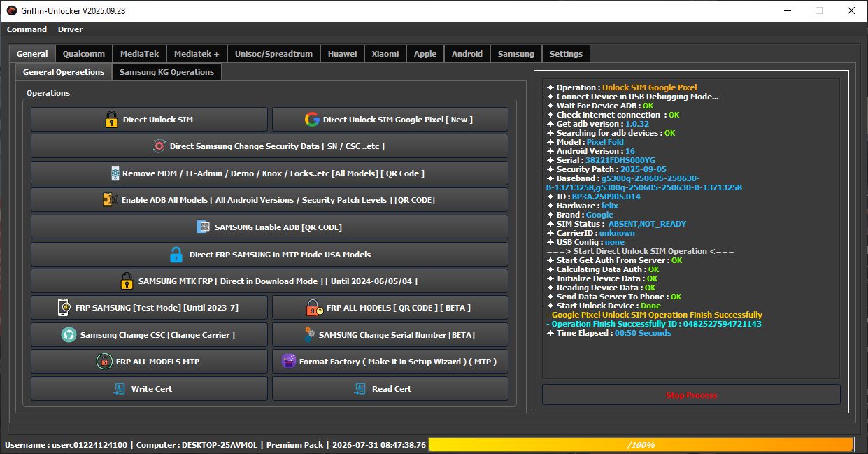Viewport: 868px width, 454px height.
Task: Click the Start Unlock Device Done line
Action: tap(604, 306)
